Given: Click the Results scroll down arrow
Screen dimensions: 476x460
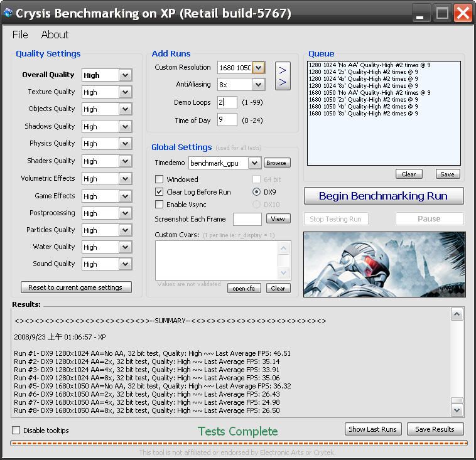Looking at the screenshot, I should 457,410.
